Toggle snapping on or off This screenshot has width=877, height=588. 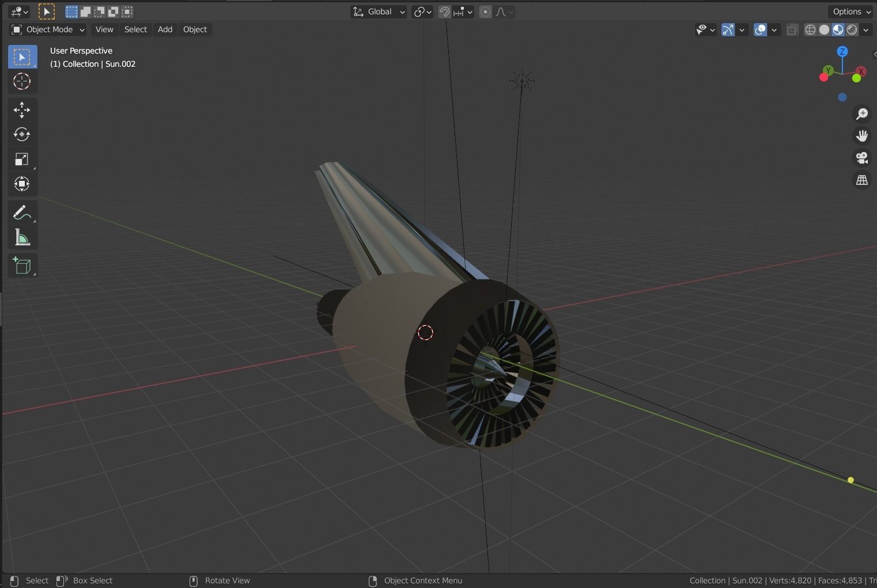[444, 12]
